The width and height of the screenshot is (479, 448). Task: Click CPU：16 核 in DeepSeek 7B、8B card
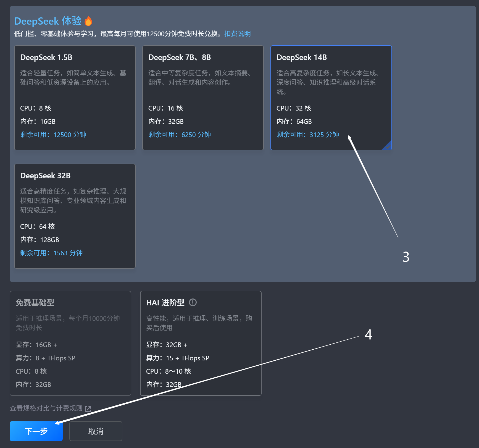pos(166,108)
